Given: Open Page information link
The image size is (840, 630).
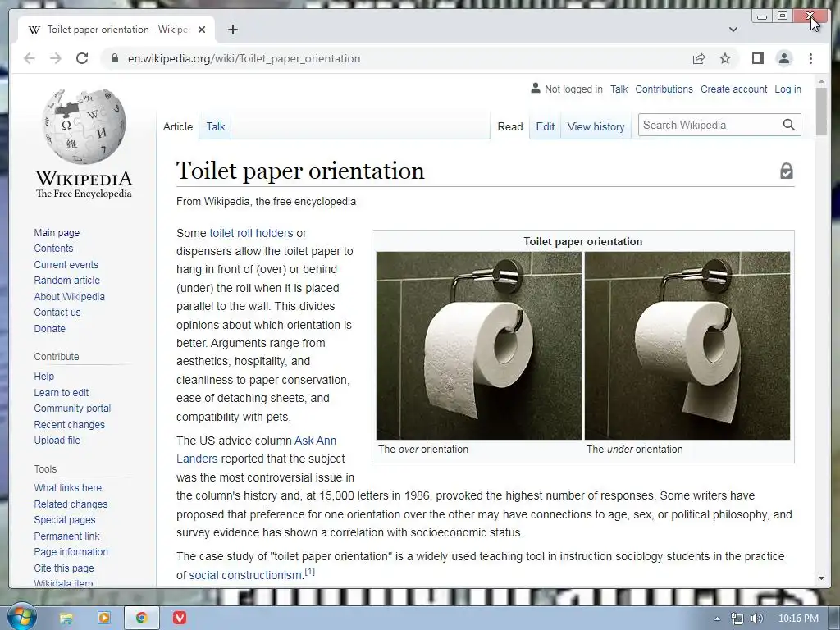Looking at the screenshot, I should click(x=71, y=552).
